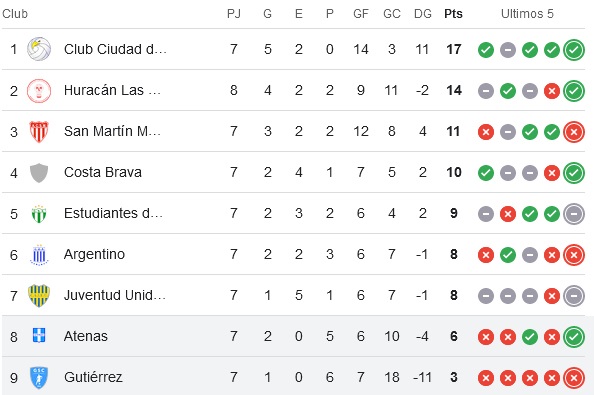The width and height of the screenshot is (594, 395).
Task: Click Estudiantes green-striped crest icon
Action: (39, 214)
